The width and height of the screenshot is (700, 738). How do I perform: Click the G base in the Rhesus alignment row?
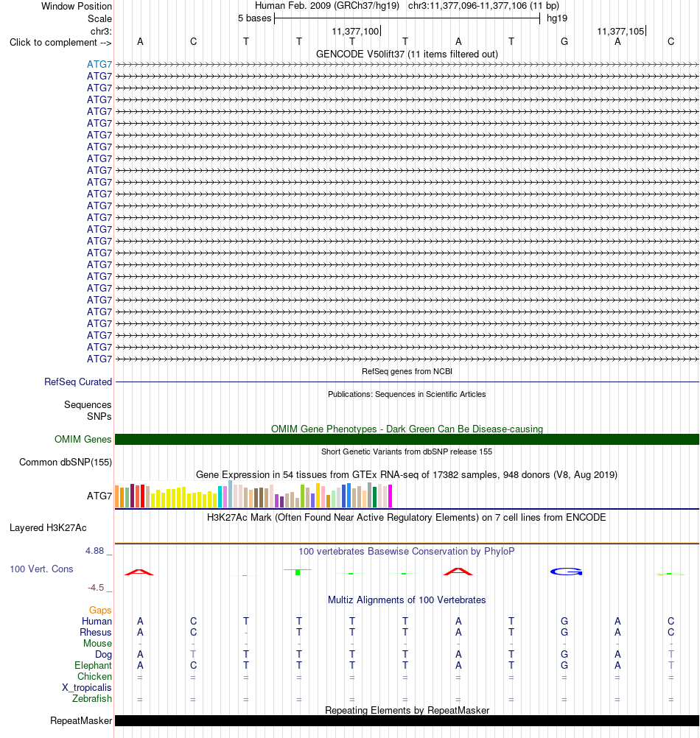[564, 632]
